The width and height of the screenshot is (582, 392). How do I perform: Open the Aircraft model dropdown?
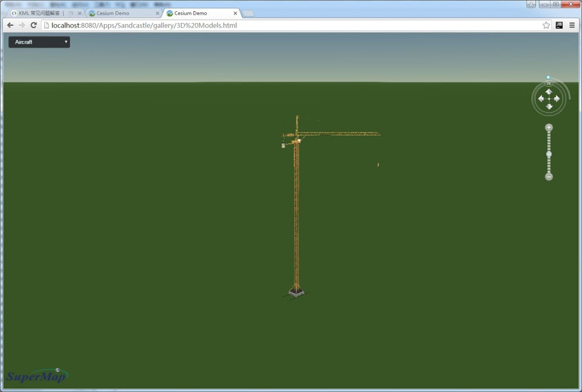coord(39,42)
